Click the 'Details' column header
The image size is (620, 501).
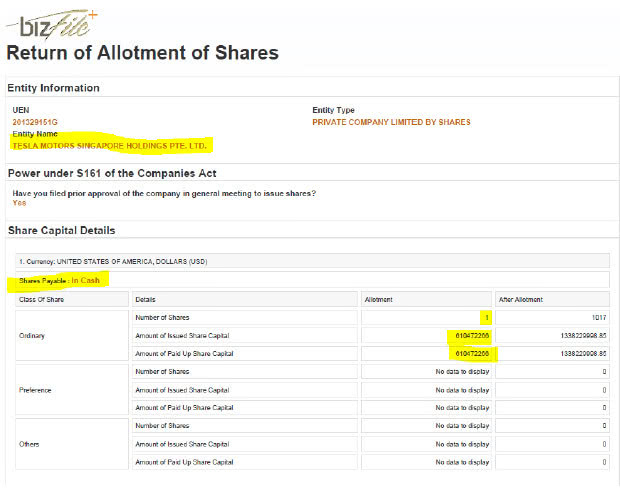pos(245,299)
